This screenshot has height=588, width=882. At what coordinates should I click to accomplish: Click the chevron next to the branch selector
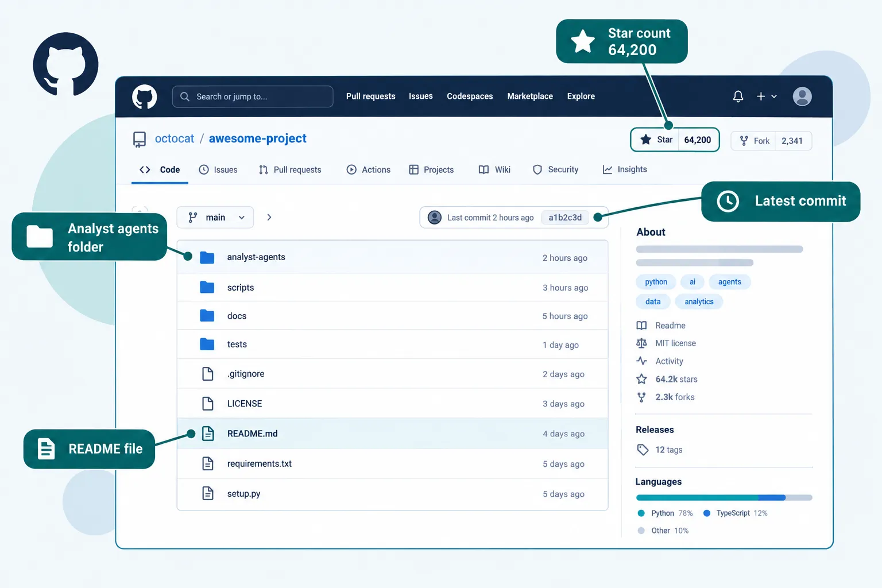(269, 218)
